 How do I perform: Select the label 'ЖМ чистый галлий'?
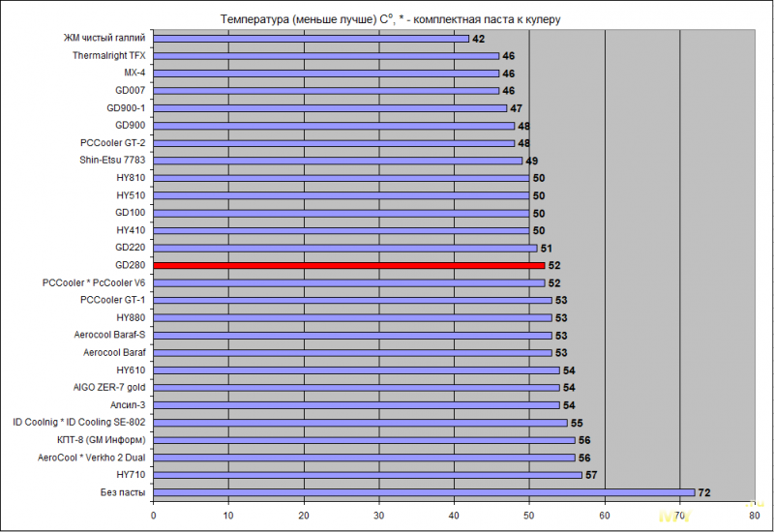(104, 38)
